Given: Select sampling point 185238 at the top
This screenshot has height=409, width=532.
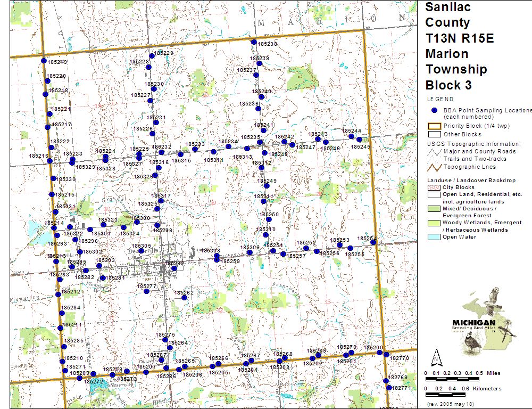Looking at the screenshot, I should (x=254, y=43).
